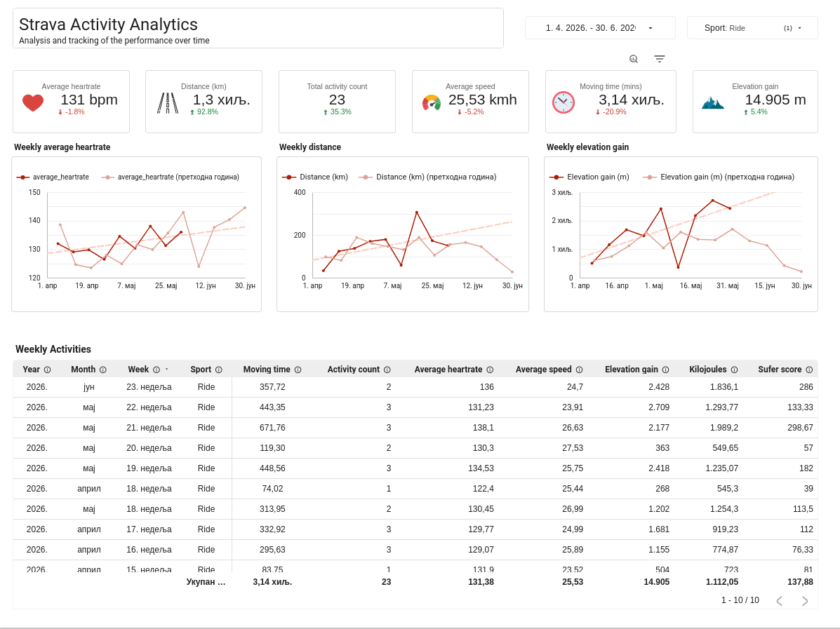Go to previous page of Weekly Activities table
840x629 pixels.
coord(780,601)
